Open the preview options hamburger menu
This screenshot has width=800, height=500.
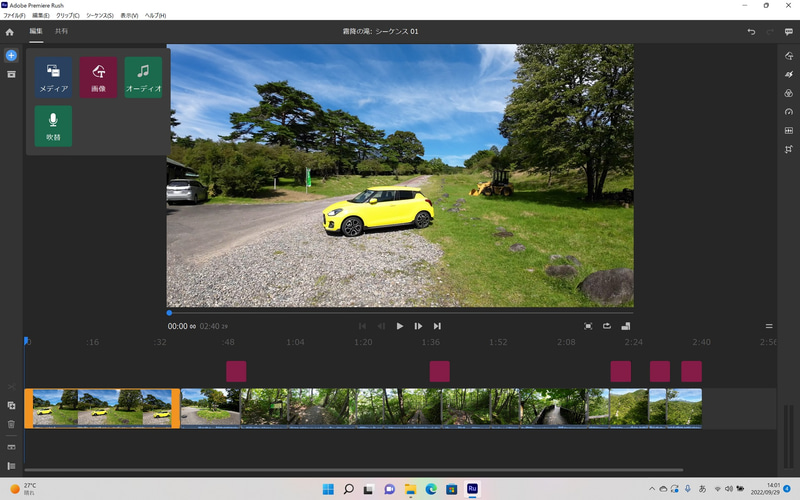(769, 326)
